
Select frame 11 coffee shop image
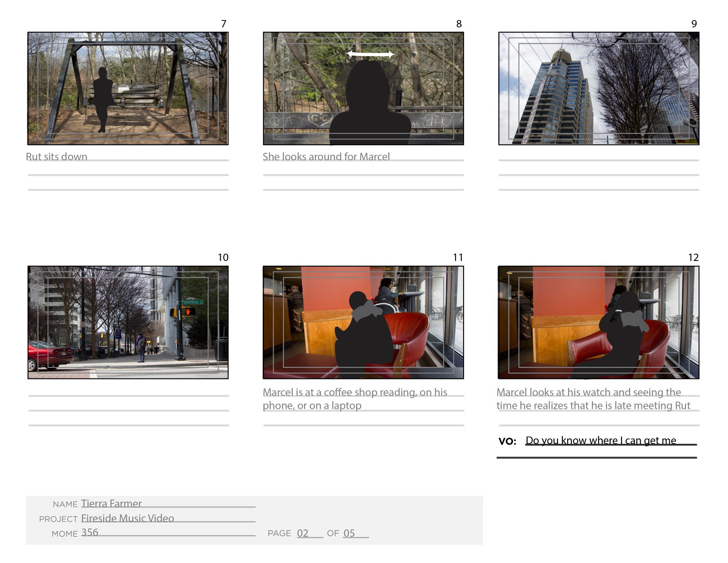click(363, 322)
